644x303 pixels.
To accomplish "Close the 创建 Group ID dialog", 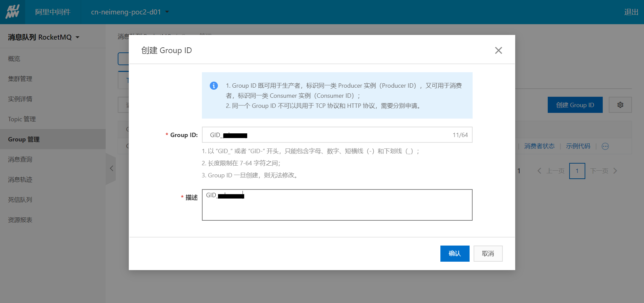I will [x=498, y=50].
